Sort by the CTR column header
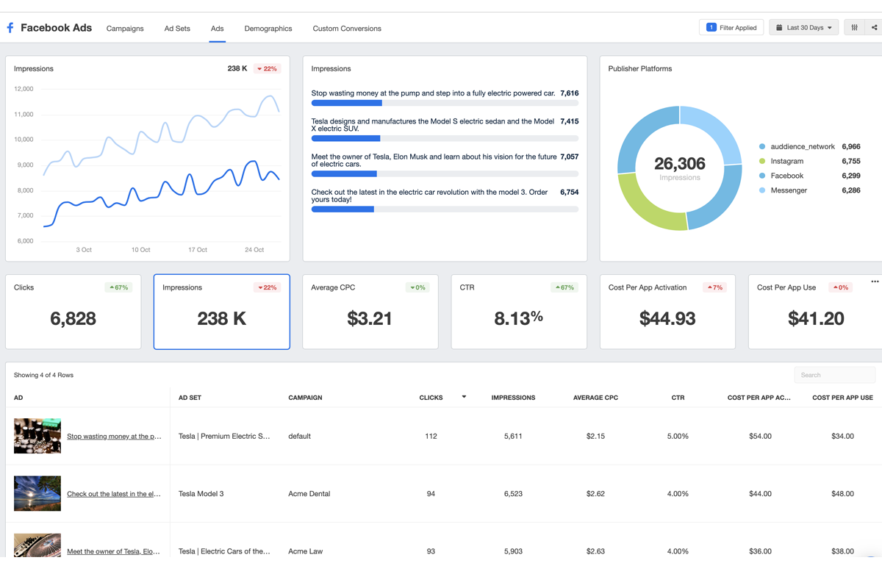 pyautogui.click(x=678, y=398)
